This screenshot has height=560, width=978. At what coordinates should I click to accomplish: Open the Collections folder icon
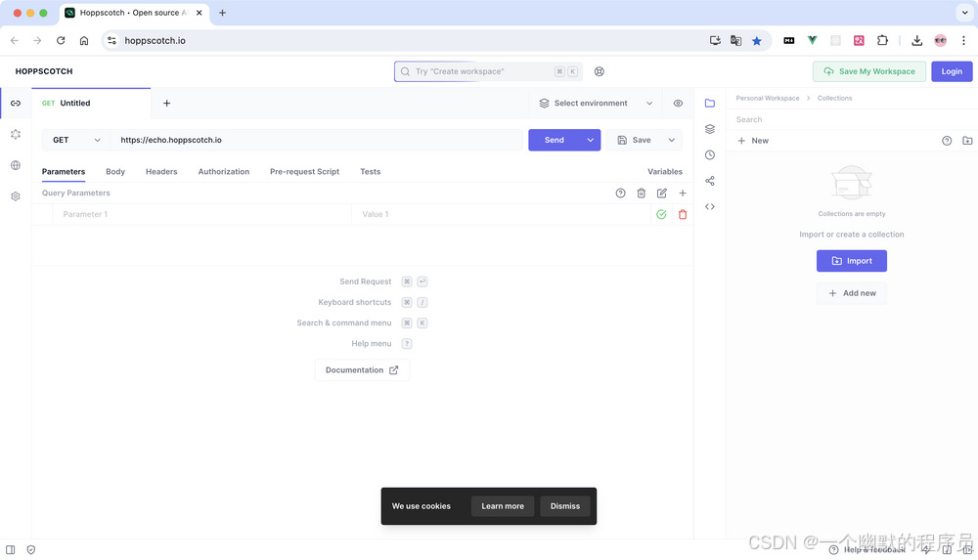[x=710, y=103]
